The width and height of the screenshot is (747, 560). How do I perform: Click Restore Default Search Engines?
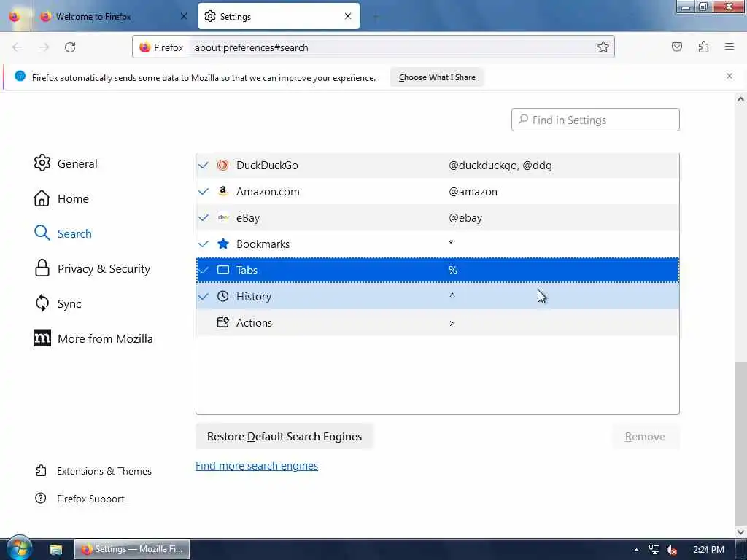point(285,436)
